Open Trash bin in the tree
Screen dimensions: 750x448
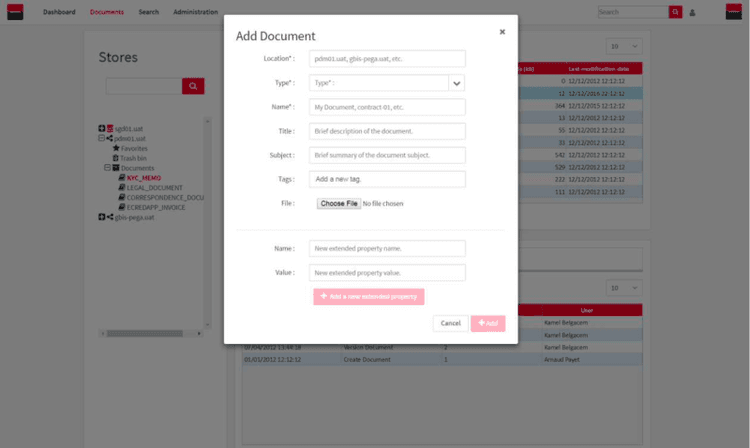pyautogui.click(x=133, y=158)
